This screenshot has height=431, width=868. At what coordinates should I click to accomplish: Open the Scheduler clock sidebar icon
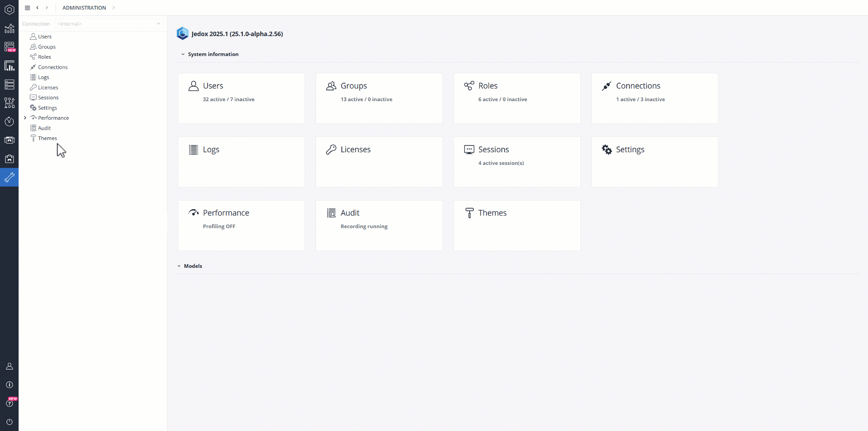pyautogui.click(x=9, y=121)
